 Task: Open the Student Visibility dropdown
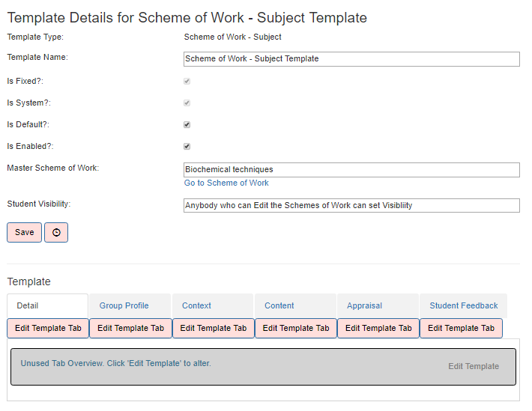pos(351,205)
